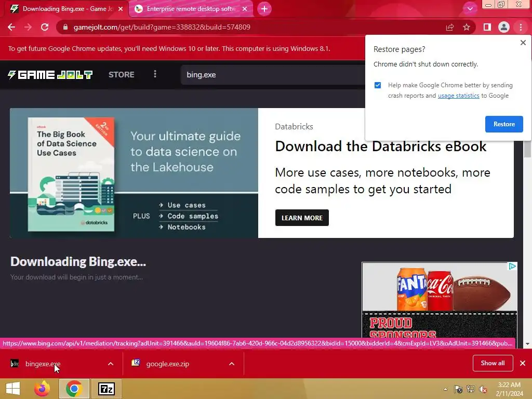The image size is (532, 399).
Task: Open the Windows Start button
Action: [x=13, y=389]
